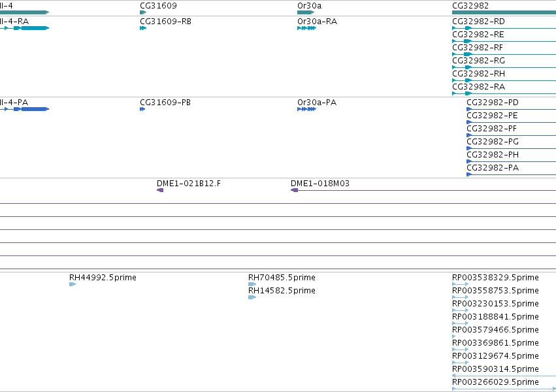
Task: Click the Or30a gene label
Action: [x=309, y=6]
